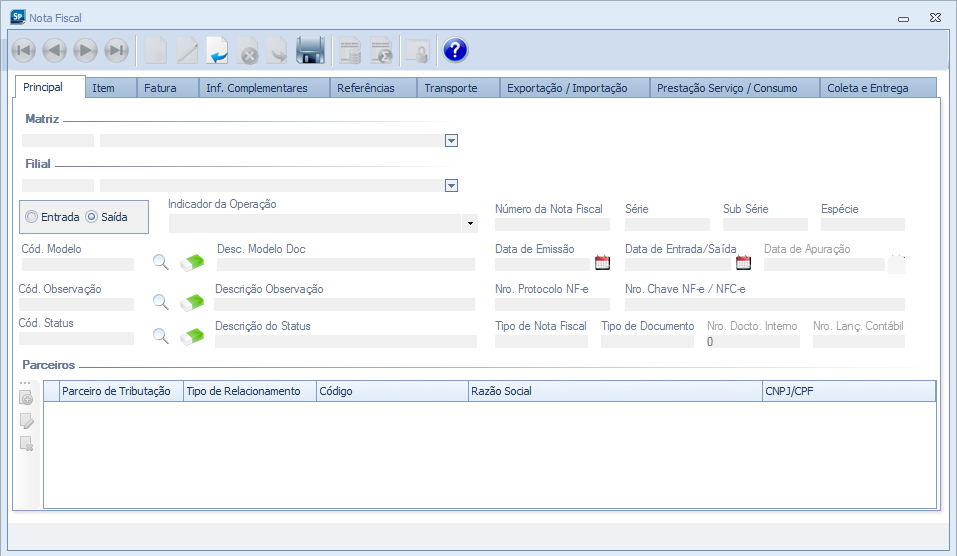Save with the floppy disk icon
The height and width of the screenshot is (556, 957).
(310, 51)
